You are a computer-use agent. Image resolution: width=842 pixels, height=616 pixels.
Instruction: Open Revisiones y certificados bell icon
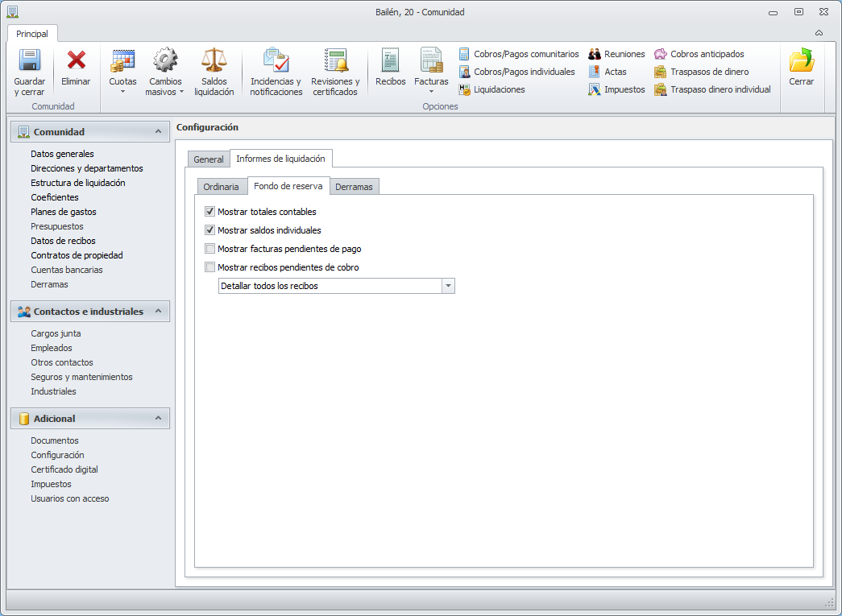pyautogui.click(x=336, y=60)
